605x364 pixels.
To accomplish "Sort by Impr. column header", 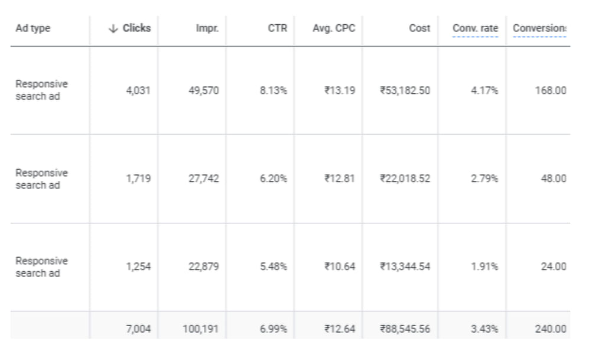I will [x=207, y=28].
